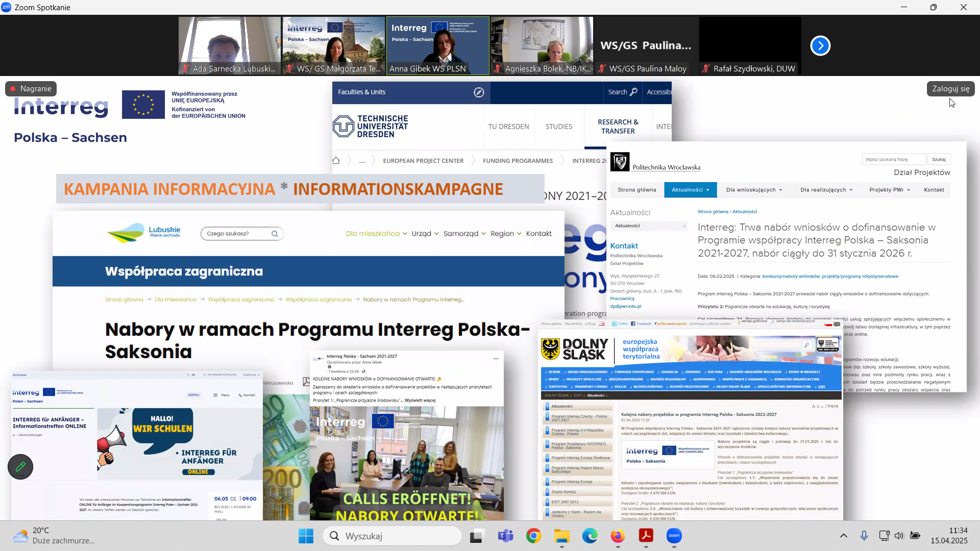Viewport: 980px width, 551px height.
Task: Click Wyświetl więcej in Facebook post
Action: [420, 400]
